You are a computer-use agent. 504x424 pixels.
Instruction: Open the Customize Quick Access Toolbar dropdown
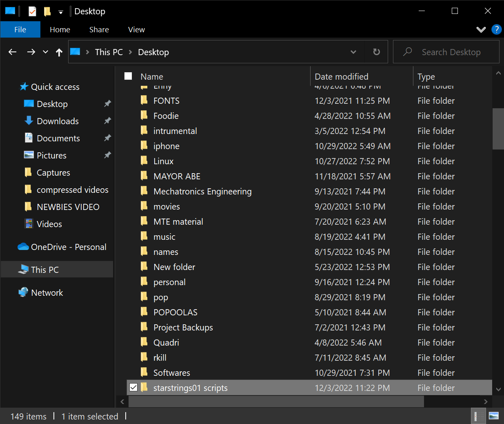[x=61, y=12]
